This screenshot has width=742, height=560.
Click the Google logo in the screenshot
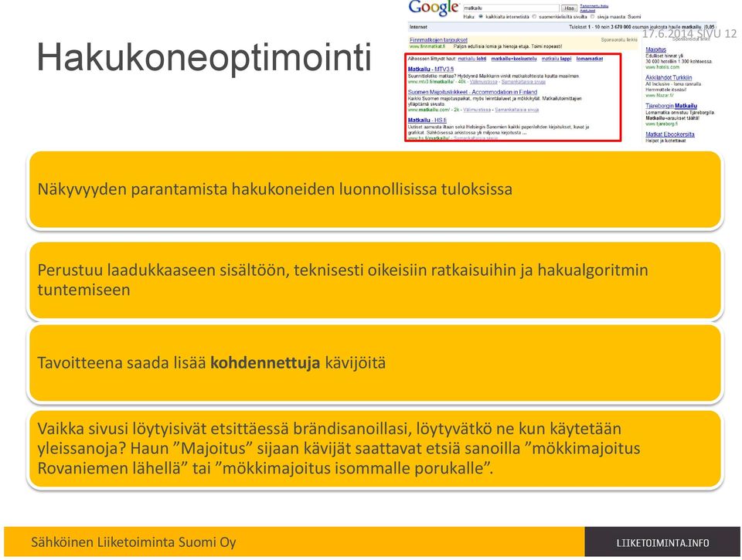click(434, 8)
